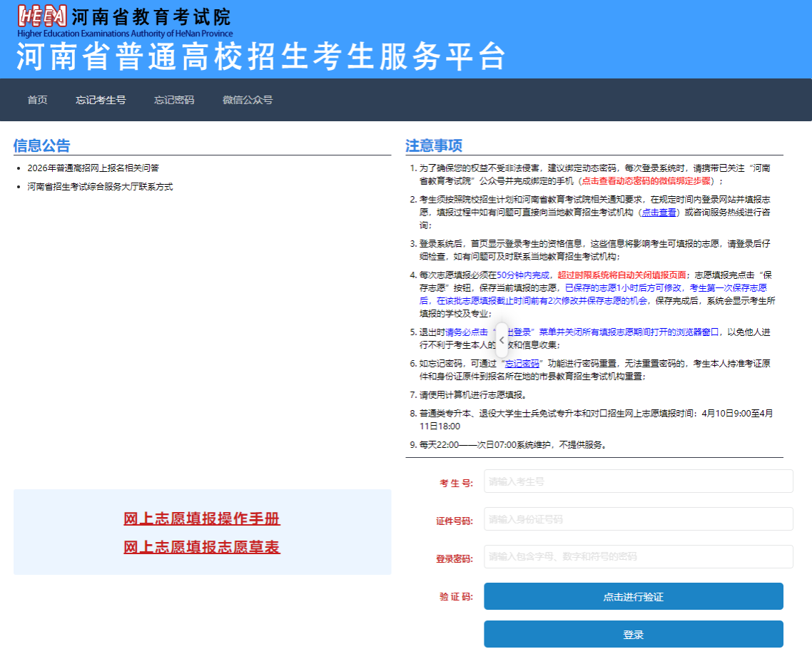Open the 微信公众号 navigation item

[248, 100]
